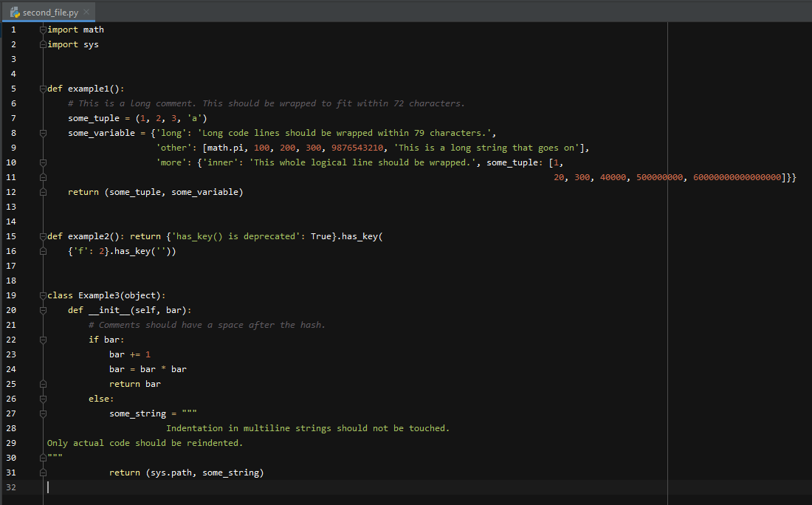Click line number 14 in the gutter
The width and height of the screenshot is (812, 505).
11,221
